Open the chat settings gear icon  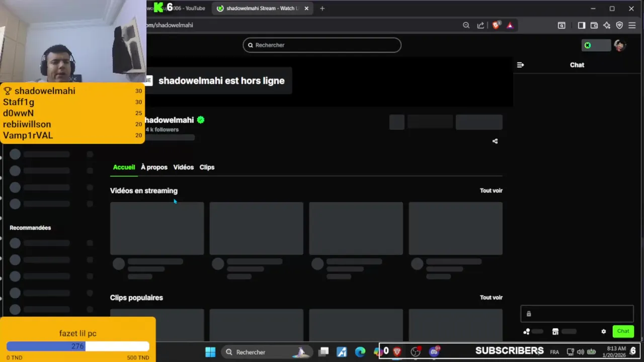click(x=604, y=331)
